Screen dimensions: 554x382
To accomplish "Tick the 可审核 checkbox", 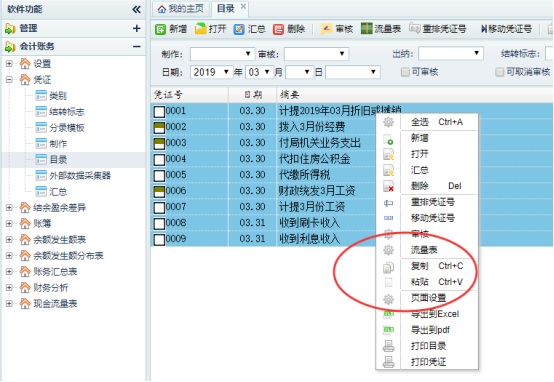I will (x=405, y=72).
